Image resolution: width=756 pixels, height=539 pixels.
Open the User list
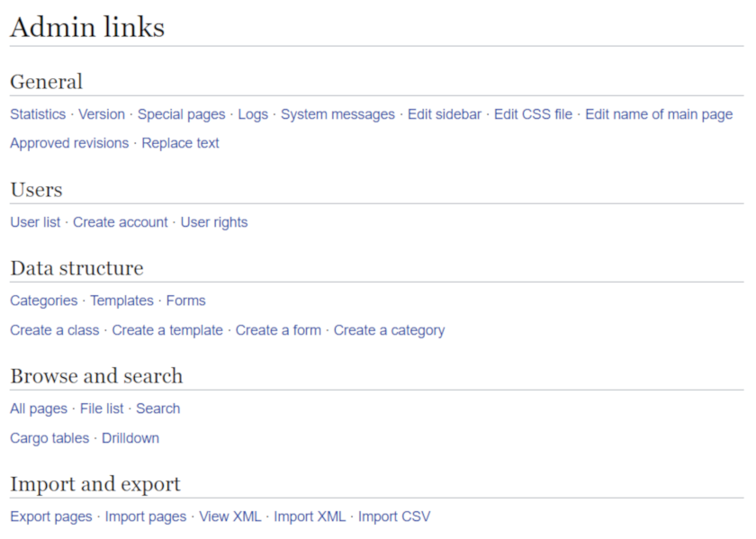click(x=35, y=222)
